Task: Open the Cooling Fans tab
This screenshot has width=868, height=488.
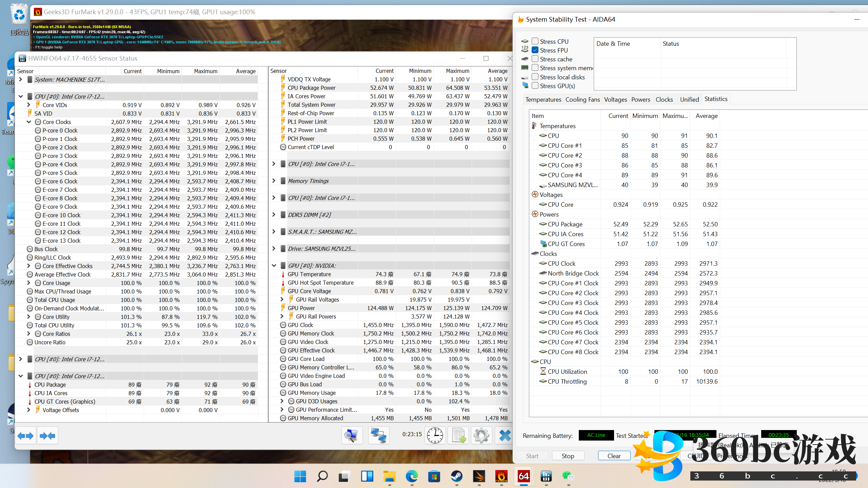Action: coord(583,99)
